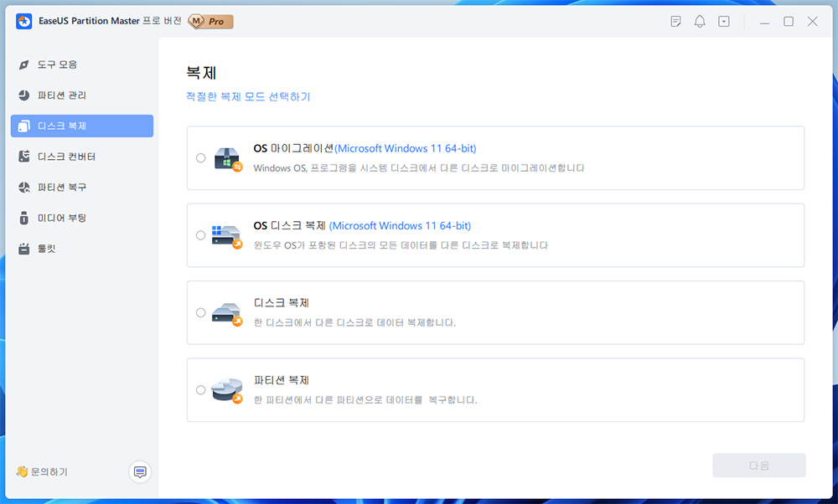Select the 디스크 복제 radio button
Viewport: 838px width, 504px height.
tap(200, 313)
